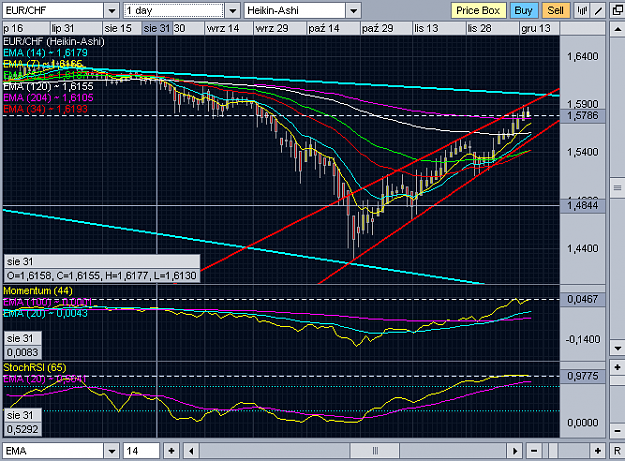625x461 pixels.
Task: Click the orange Sell button
Action: pos(555,10)
